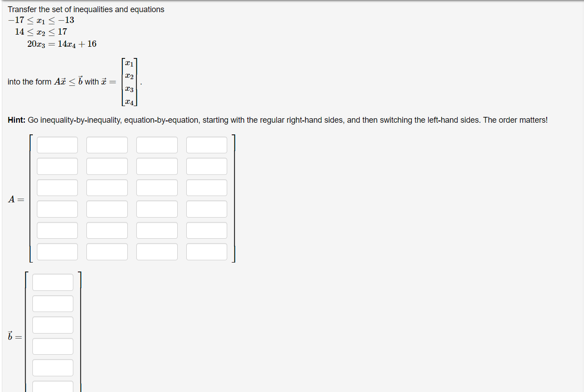Click the partially visible last entry of vector b

(53, 388)
